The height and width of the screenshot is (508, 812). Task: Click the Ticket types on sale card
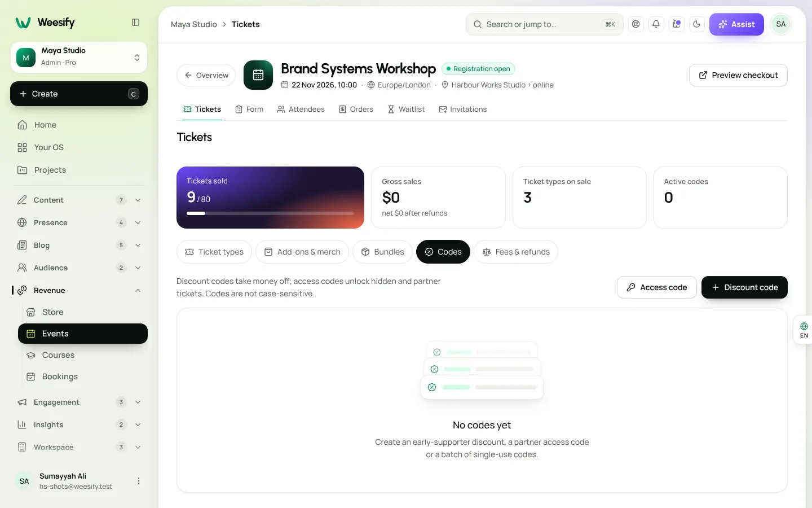click(579, 198)
